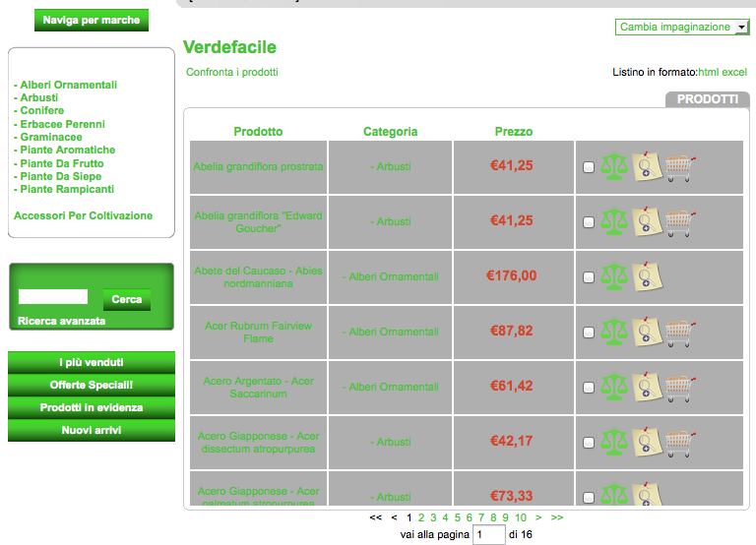Viewport: 756px width, 545px height.
Task: Open product Abete del Caucaso - Abies nordmanniana
Action: pyautogui.click(x=258, y=277)
